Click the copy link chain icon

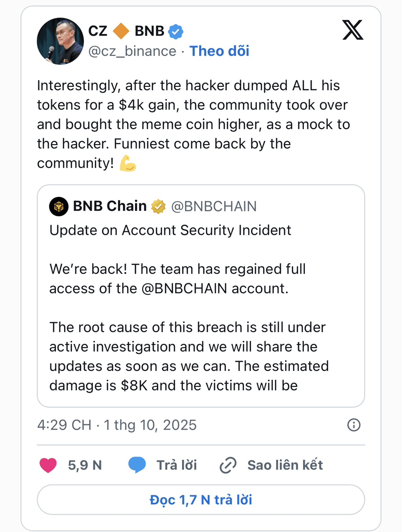click(x=228, y=465)
